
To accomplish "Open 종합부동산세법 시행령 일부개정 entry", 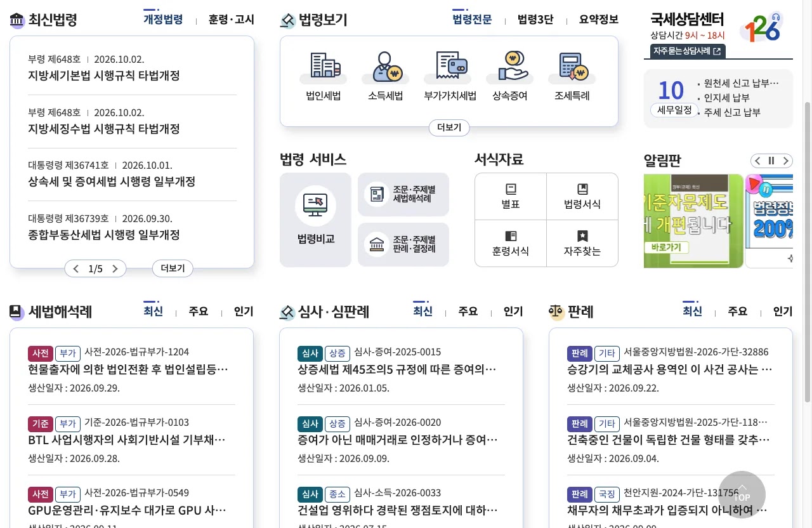I will [104, 235].
